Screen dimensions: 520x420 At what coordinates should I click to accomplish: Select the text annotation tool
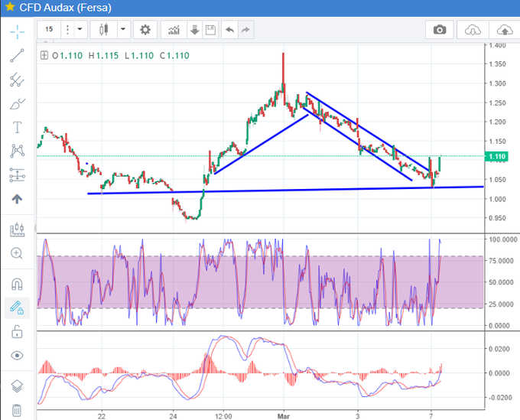pyautogui.click(x=18, y=127)
